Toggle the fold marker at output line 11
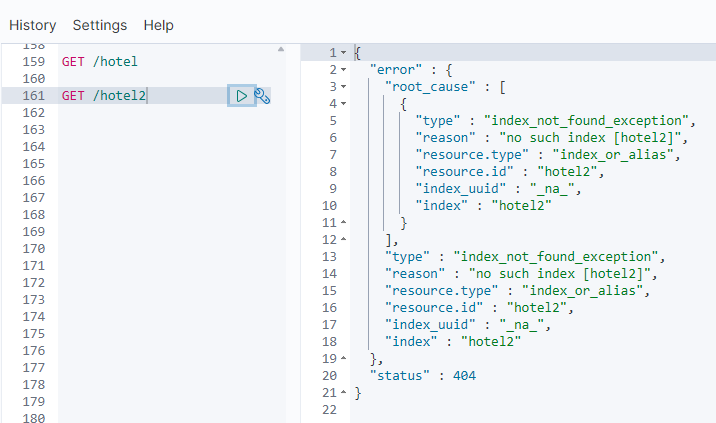Image resolution: width=716 pixels, height=423 pixels. coord(343,222)
